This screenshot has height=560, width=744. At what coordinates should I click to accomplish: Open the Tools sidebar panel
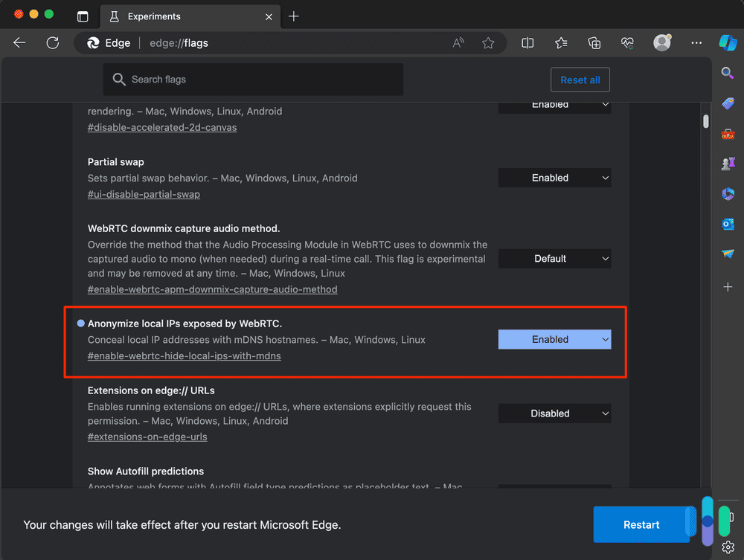tap(728, 134)
